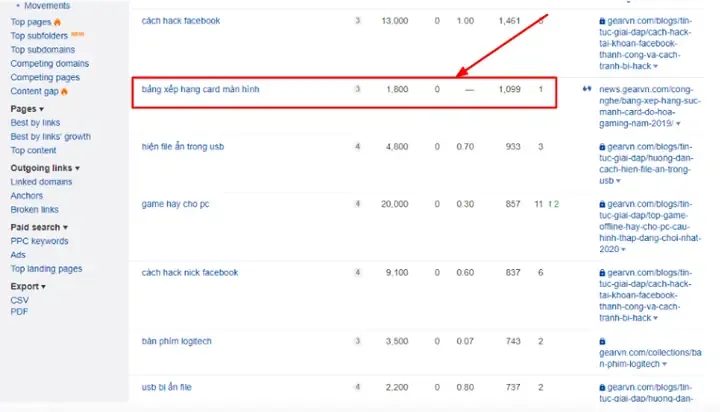720x412 pixels.
Task: Collapse the Paid search section
Action: point(65,227)
